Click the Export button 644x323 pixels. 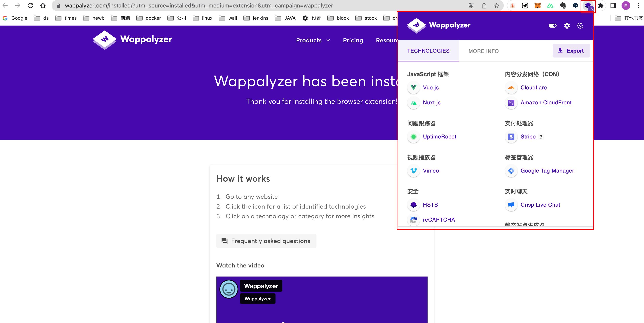571,50
